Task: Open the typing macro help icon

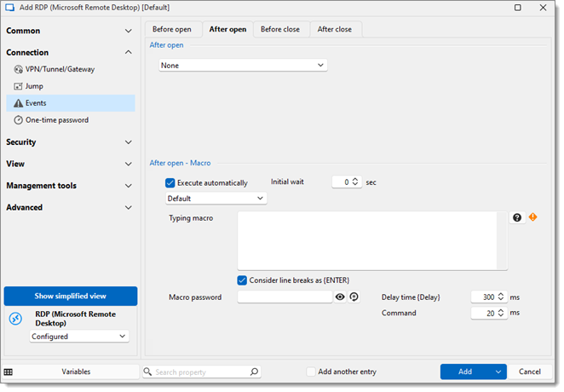Action: (x=517, y=217)
